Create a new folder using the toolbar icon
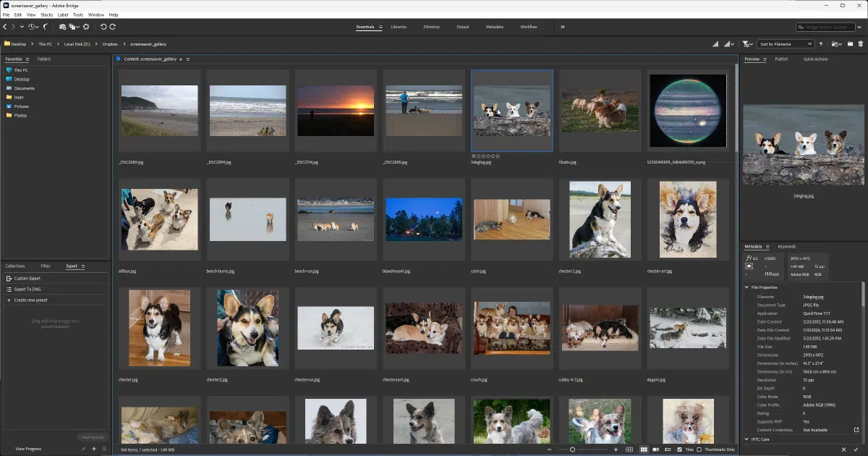 point(850,43)
